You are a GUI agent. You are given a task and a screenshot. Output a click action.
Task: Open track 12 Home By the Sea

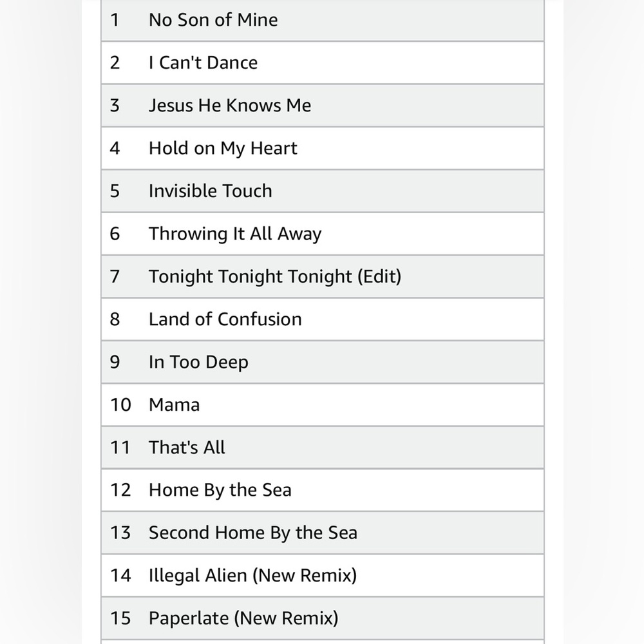(323, 490)
